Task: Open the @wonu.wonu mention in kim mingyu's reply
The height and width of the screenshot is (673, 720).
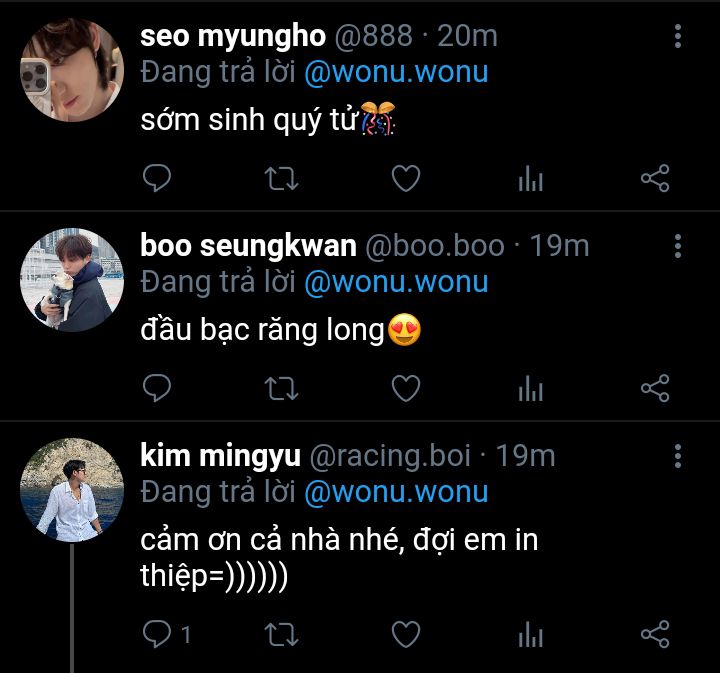Action: coord(396,492)
